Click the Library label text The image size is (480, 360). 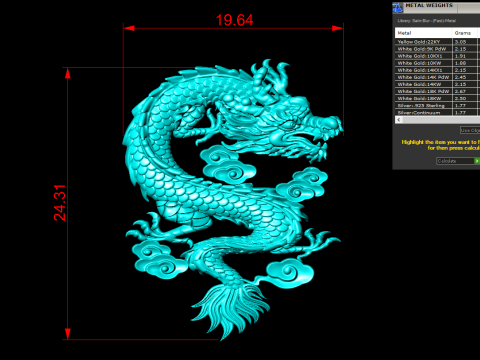pyautogui.click(x=426, y=21)
